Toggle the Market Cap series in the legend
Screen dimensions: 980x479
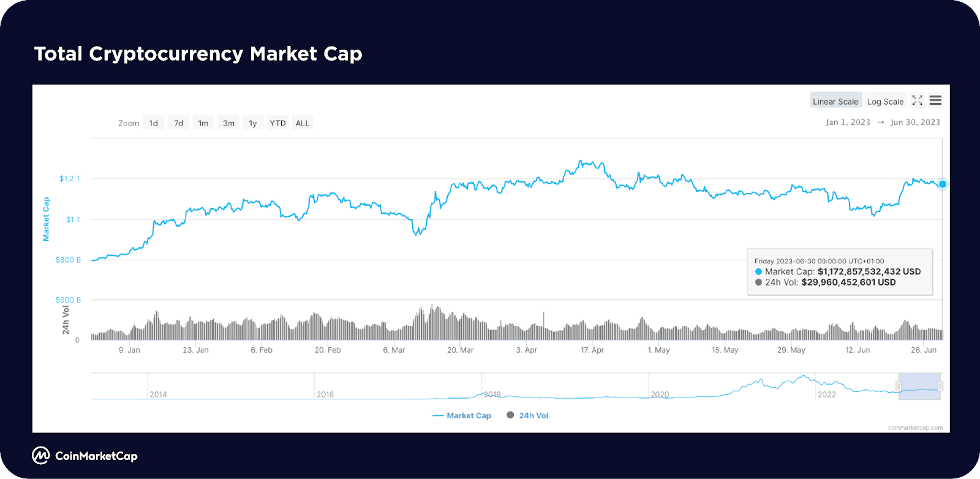point(469,415)
